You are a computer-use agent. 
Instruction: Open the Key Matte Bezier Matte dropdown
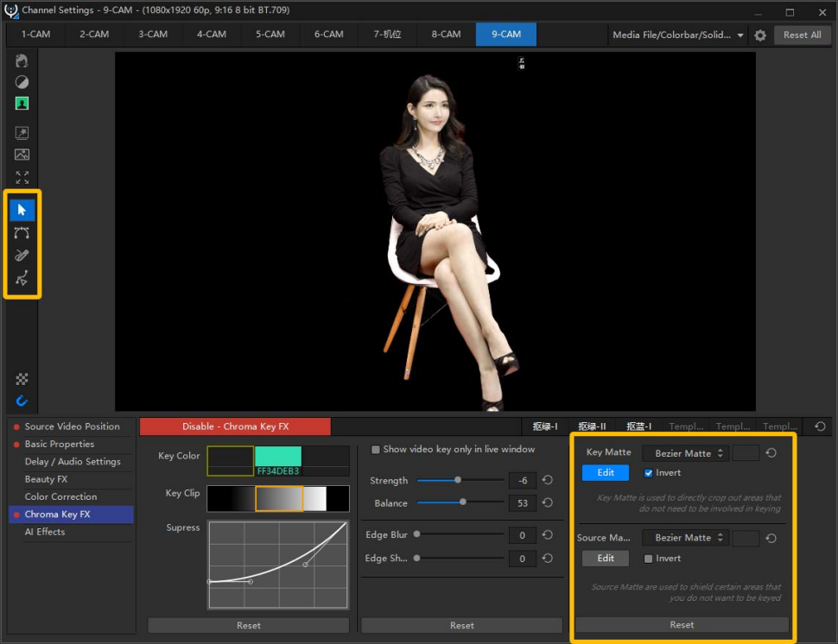tap(685, 453)
